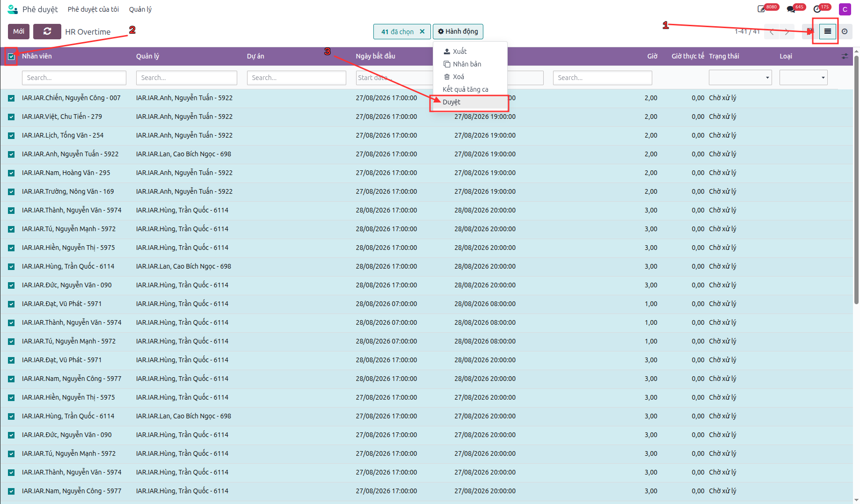Sort by the Giờ column header
Screen dimensions: 860x504
click(652, 56)
